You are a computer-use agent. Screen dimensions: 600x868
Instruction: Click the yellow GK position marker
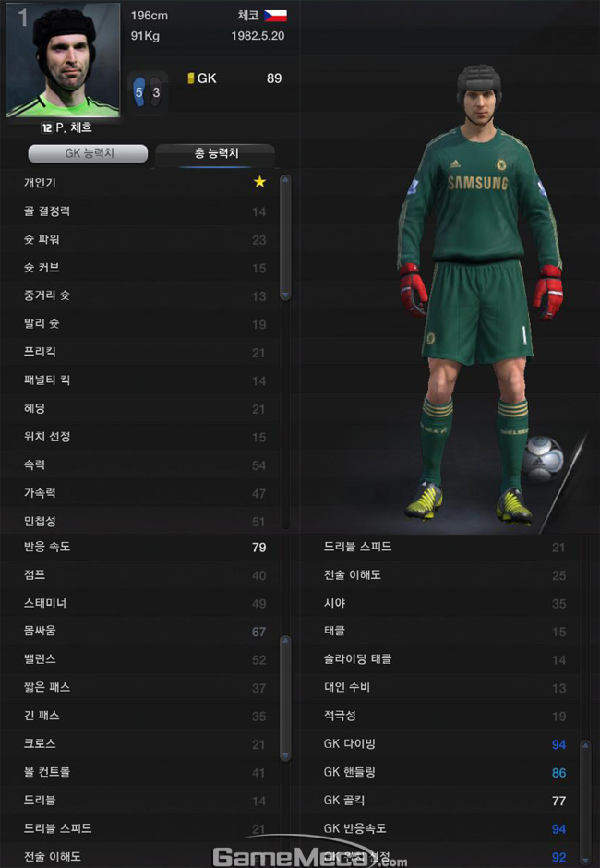click(191, 78)
